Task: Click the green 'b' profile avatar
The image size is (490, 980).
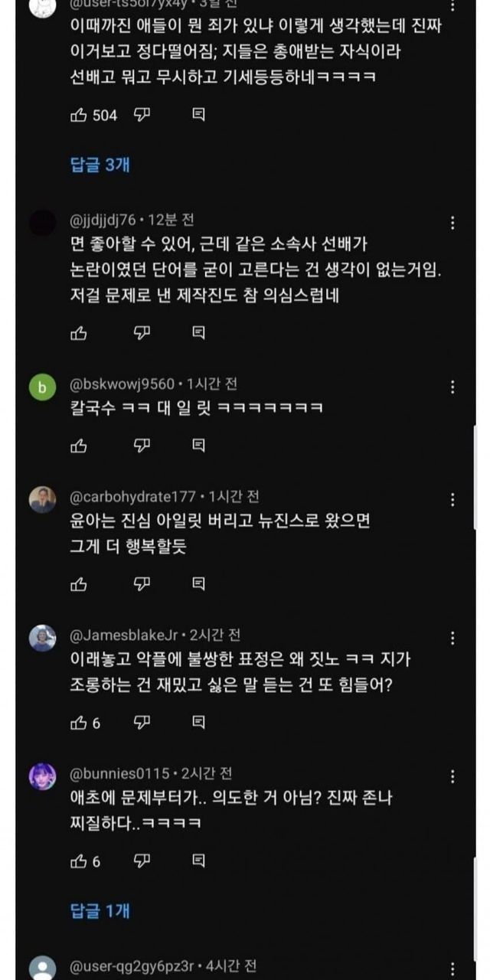Action: pos(42,388)
